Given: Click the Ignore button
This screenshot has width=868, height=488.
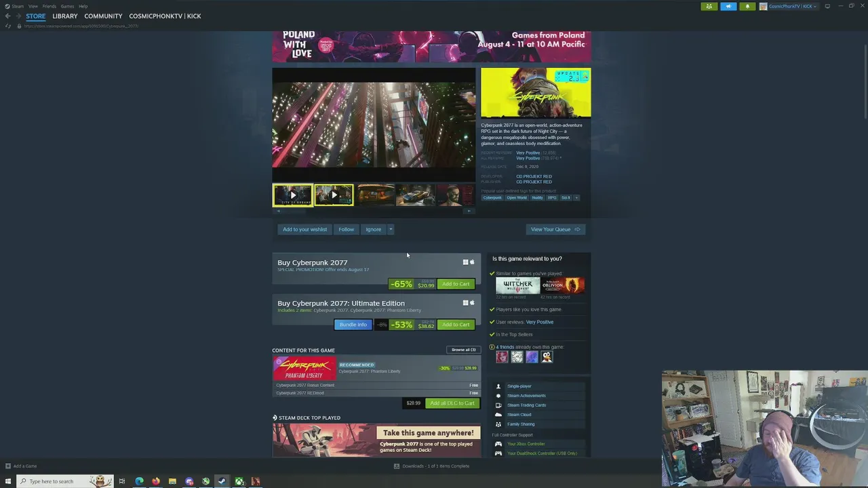Looking at the screenshot, I should point(373,229).
